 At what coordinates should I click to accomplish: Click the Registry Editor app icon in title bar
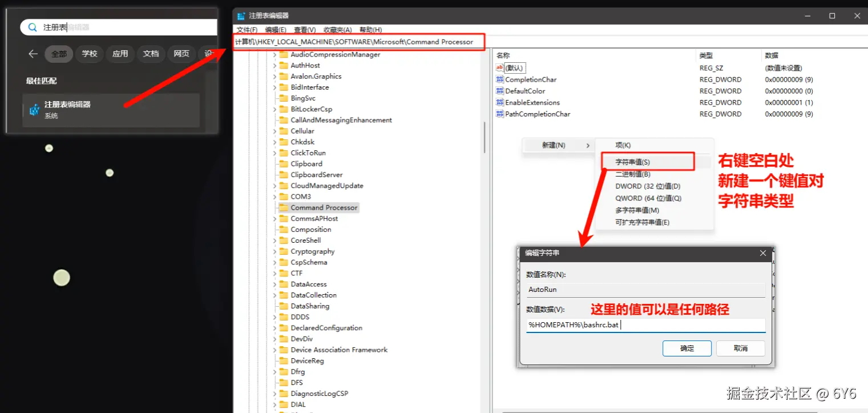241,16
